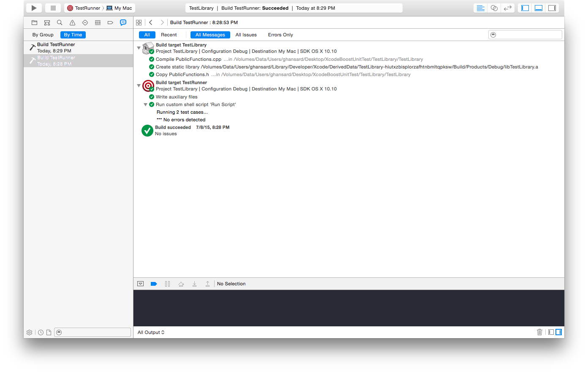Switch to the Recent filter tab

click(x=169, y=35)
